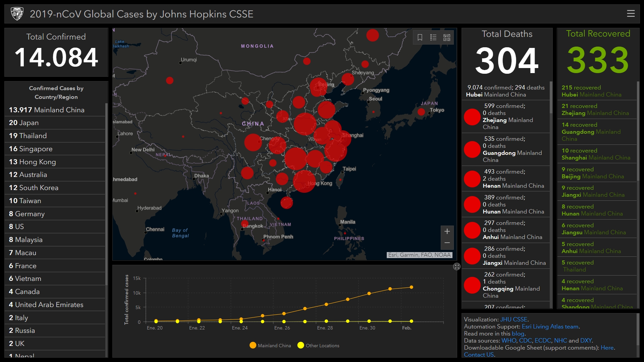Select 6 Vietnam row
The image size is (644, 362).
click(x=55, y=279)
